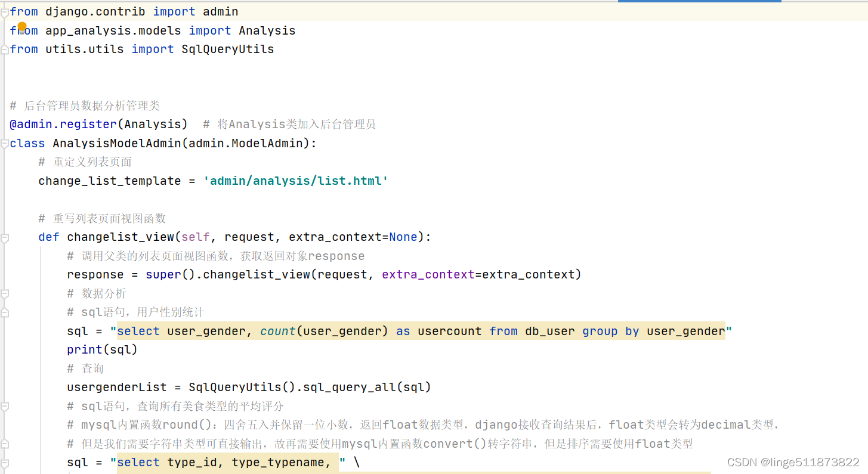Click 'db_user' table name in SQL
This screenshot has height=474, width=868.
550,331
